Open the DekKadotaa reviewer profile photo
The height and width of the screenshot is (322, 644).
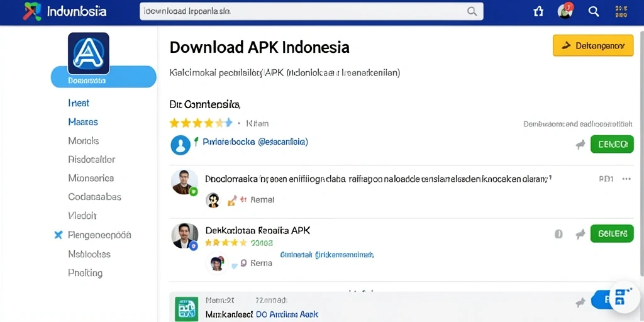click(x=184, y=236)
